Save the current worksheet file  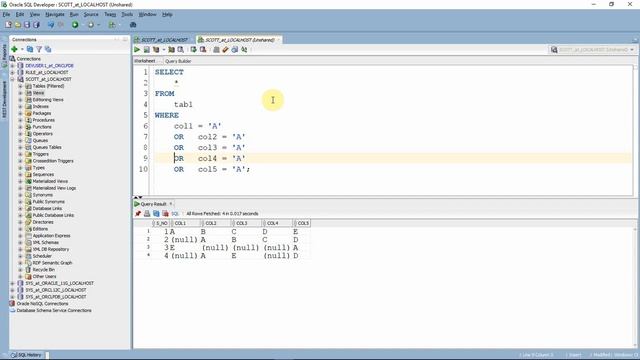pos(27,25)
